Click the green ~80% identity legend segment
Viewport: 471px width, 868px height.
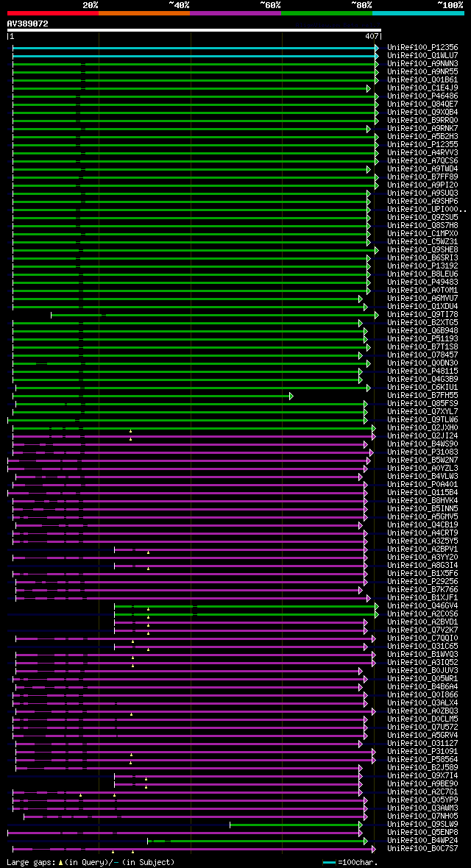327,13
